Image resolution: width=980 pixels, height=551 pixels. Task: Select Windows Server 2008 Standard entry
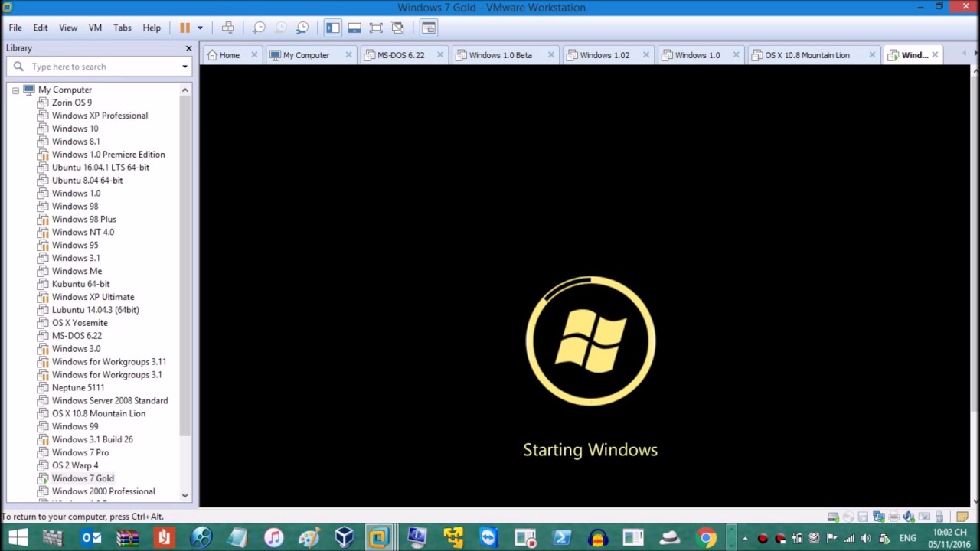tap(109, 400)
